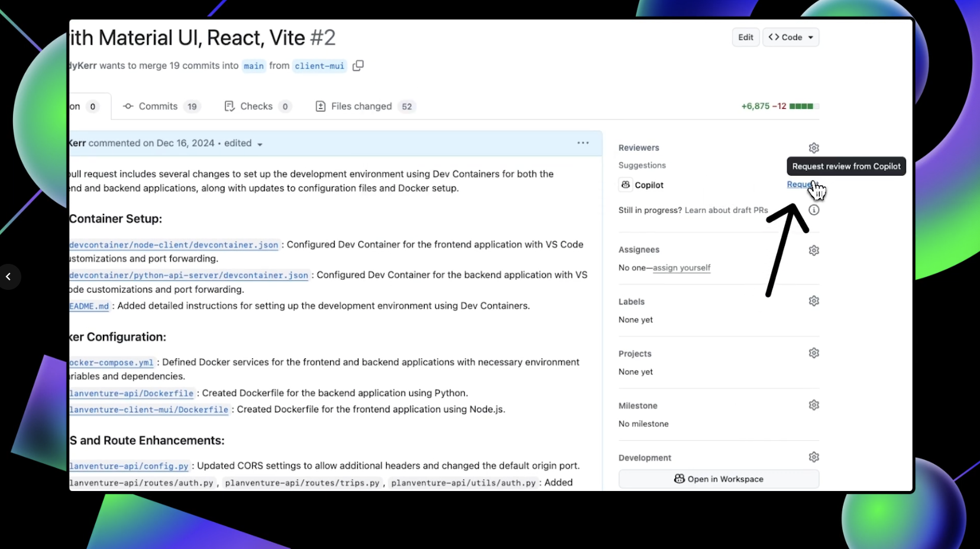This screenshot has height=549, width=980.
Task: Open the Reviewers settings gear
Action: [814, 147]
